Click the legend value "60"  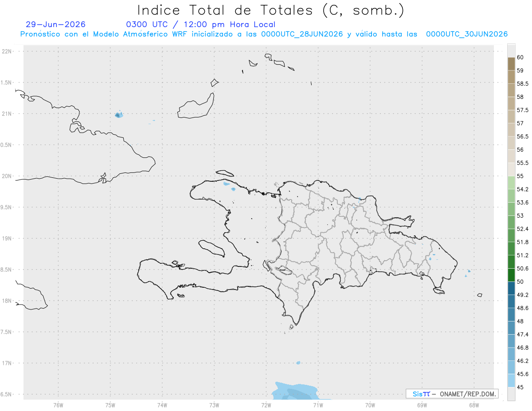(x=520, y=57)
